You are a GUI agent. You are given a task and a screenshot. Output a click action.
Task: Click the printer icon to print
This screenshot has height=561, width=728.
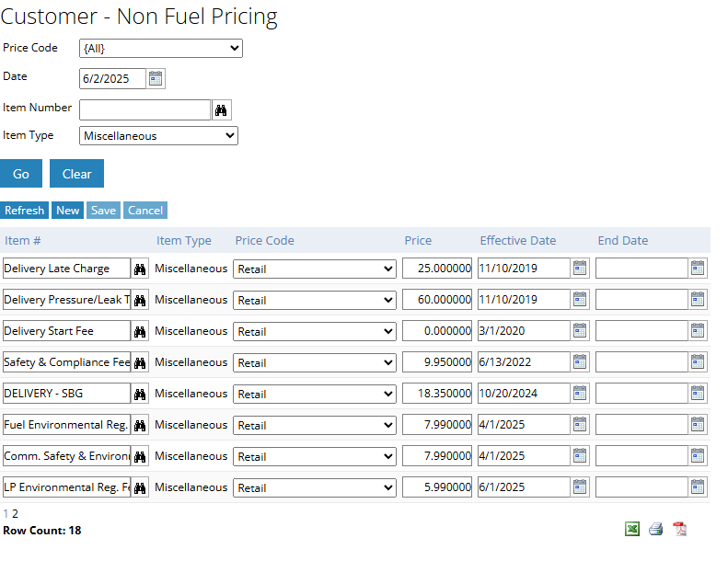[656, 529]
